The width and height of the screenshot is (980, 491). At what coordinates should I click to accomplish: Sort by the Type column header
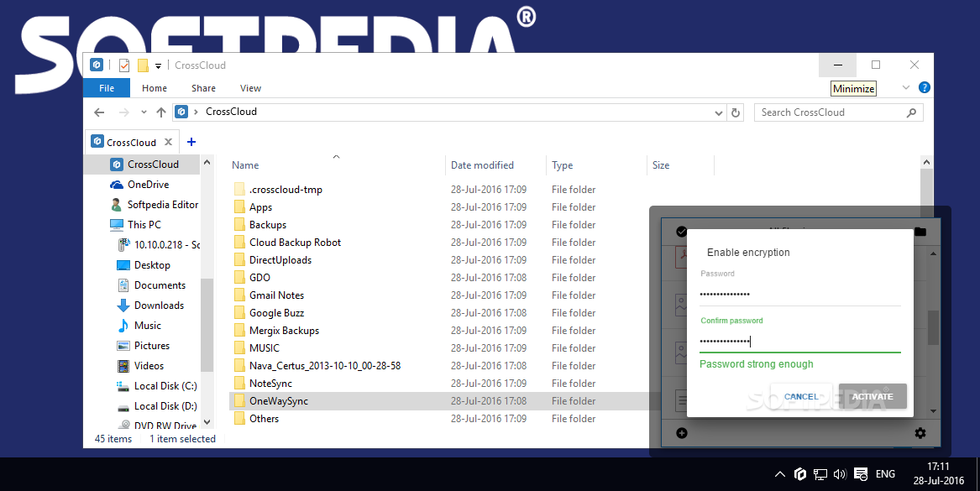[x=562, y=165]
